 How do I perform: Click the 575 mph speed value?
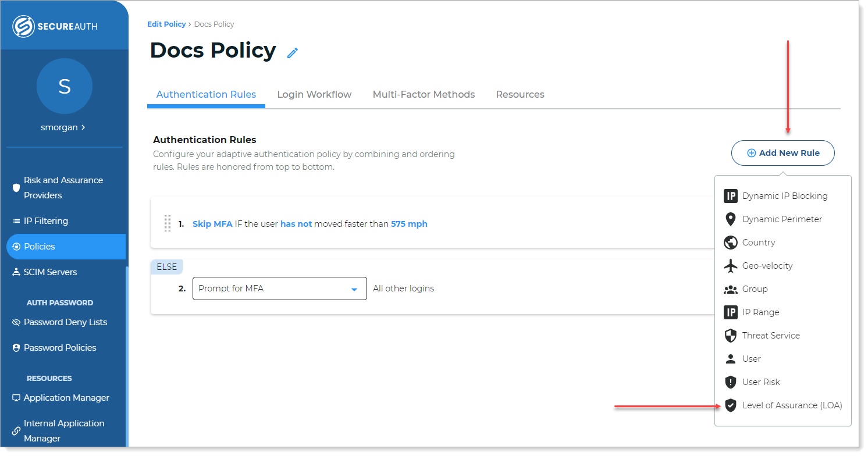(409, 224)
